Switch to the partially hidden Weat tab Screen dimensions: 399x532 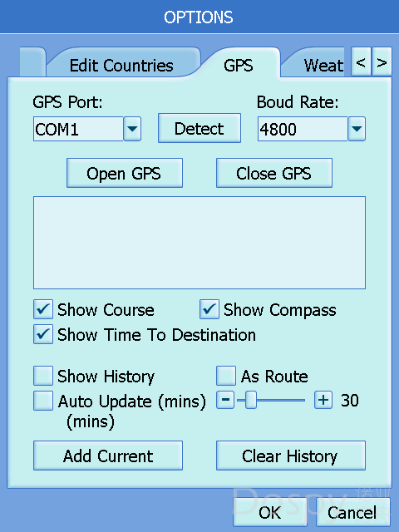(x=314, y=65)
